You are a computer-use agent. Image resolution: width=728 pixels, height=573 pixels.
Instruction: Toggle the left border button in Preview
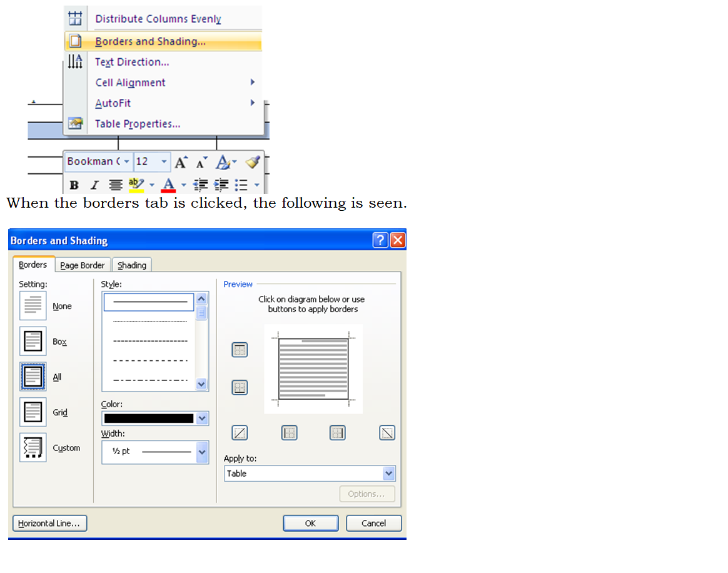(x=289, y=433)
